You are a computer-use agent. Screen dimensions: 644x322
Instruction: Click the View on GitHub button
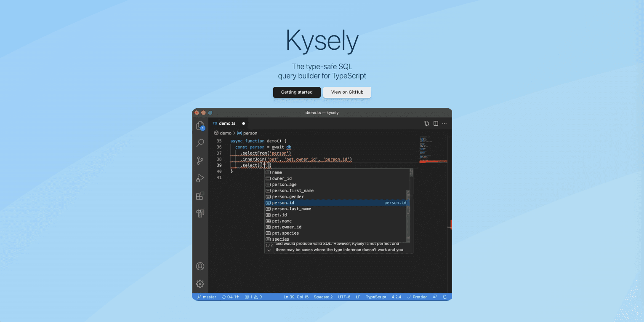[x=347, y=92]
